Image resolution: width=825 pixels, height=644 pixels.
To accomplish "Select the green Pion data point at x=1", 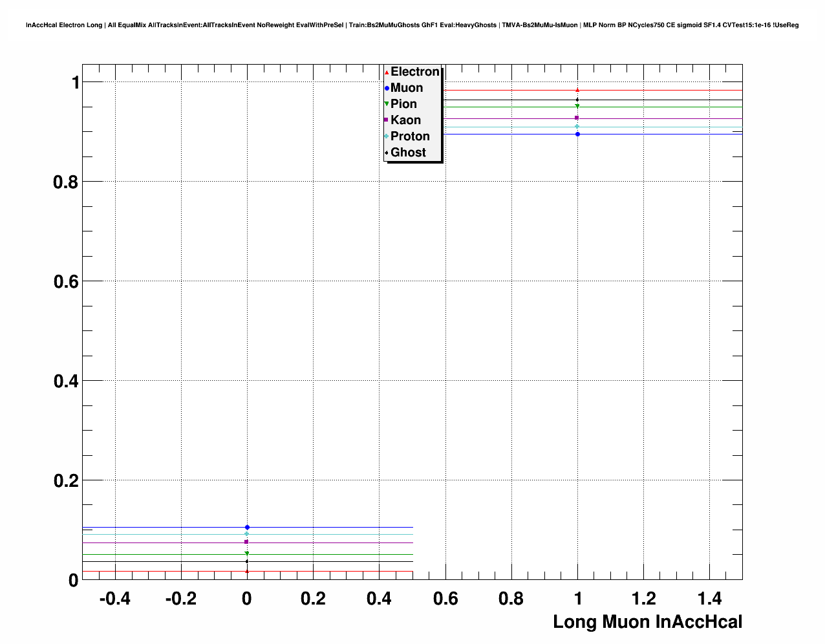I will point(577,106).
